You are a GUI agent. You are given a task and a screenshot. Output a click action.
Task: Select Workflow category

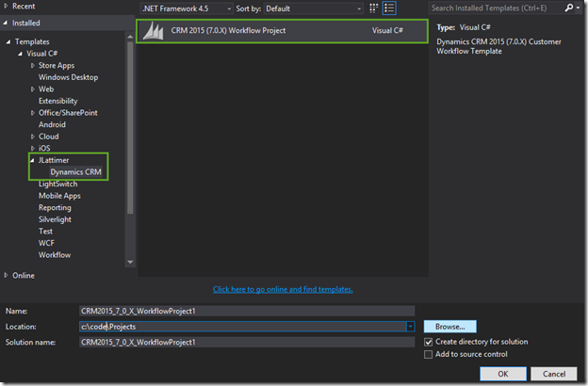click(55, 255)
